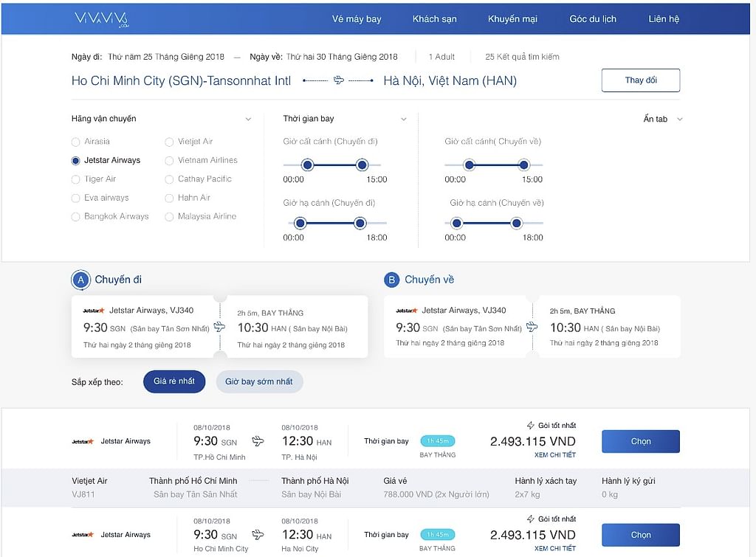Viewport: 756px width, 557px height.
Task: Sort results by Giờ bay sớm nhất
Action: [x=259, y=381]
